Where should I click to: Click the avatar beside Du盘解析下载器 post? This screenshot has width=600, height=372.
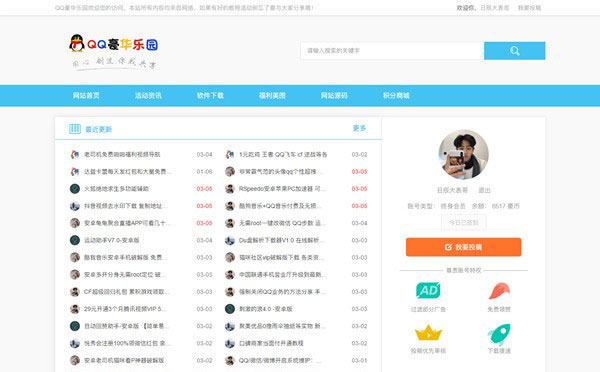[x=230, y=240]
